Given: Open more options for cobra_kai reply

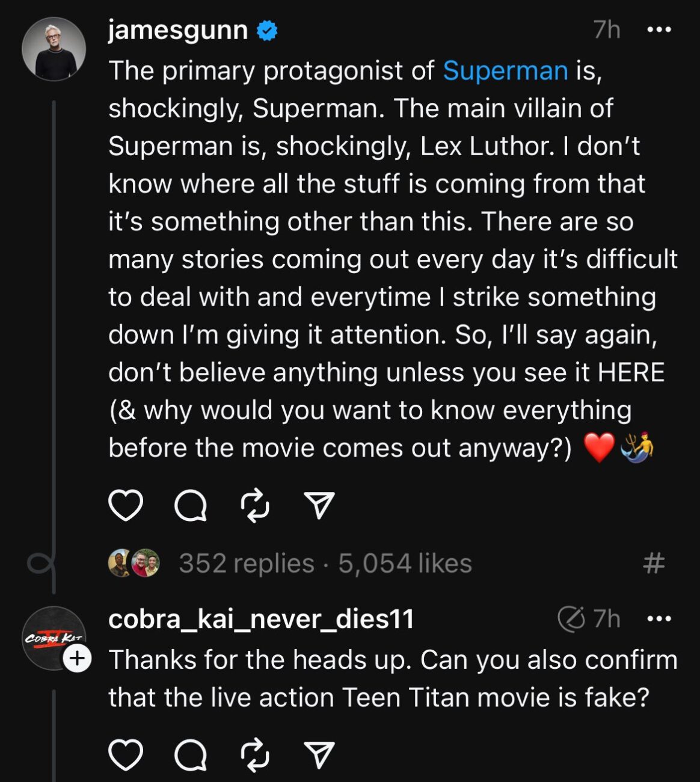Looking at the screenshot, I should click(x=659, y=618).
